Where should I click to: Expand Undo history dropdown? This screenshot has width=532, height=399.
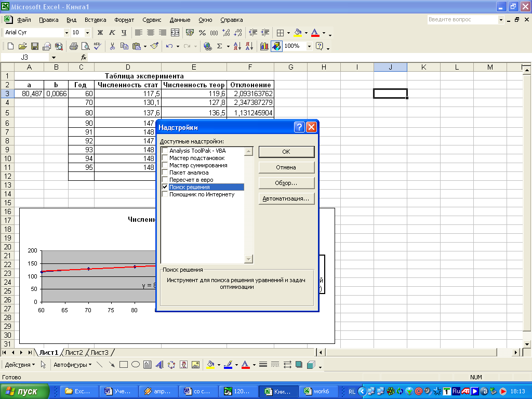pos(178,46)
